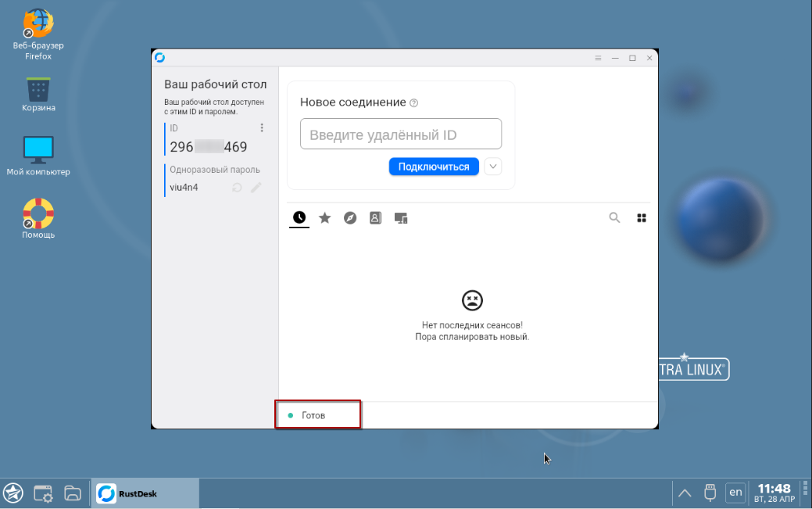Edit the one-time password with pencil icon

coord(256,188)
